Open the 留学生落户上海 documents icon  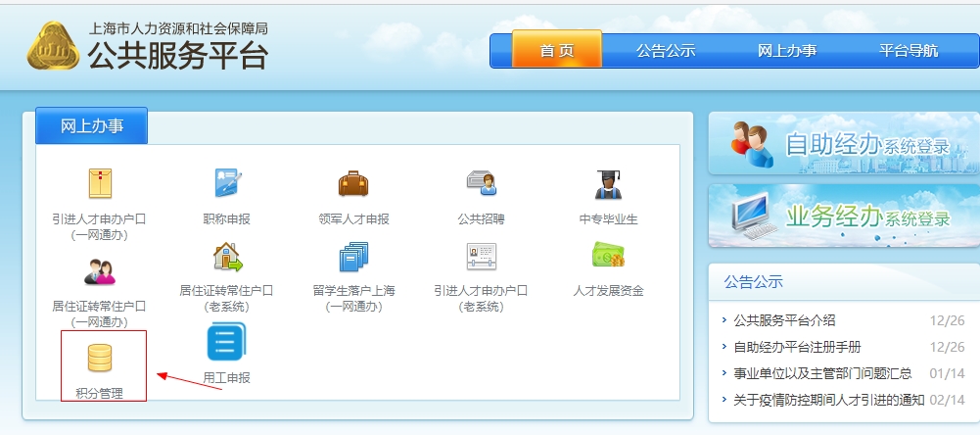[x=353, y=257]
